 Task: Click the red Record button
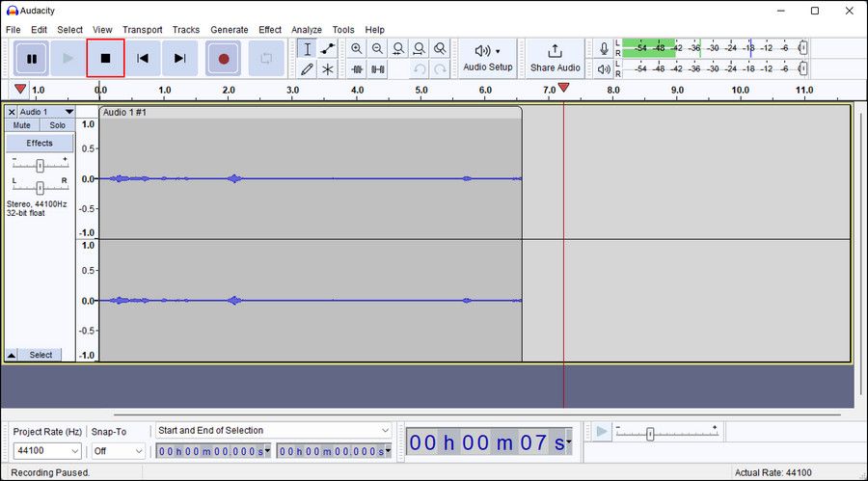[223, 58]
